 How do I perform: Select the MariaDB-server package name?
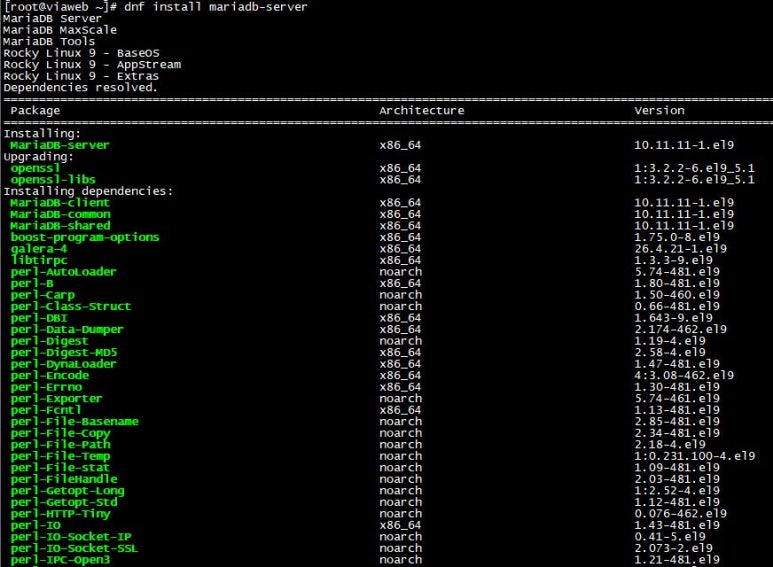(60, 145)
